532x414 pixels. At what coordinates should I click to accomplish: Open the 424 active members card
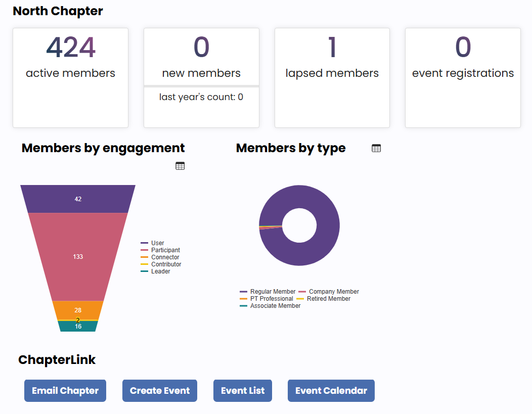[70, 78]
